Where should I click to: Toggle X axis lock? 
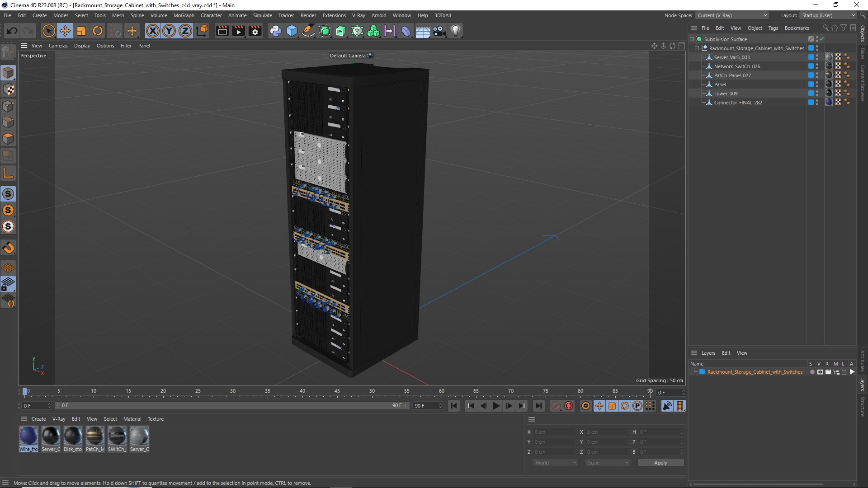tap(153, 31)
